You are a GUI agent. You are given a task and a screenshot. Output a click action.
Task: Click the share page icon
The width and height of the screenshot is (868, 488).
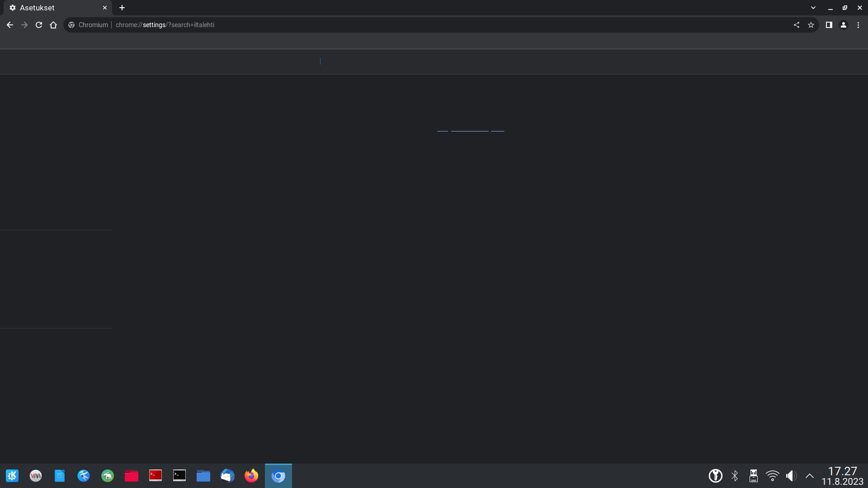797,25
